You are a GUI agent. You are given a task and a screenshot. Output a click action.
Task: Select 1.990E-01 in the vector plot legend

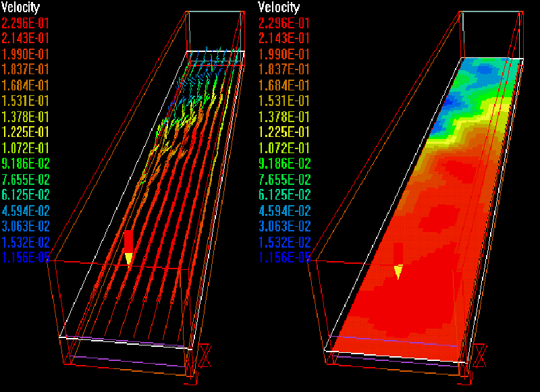[25, 54]
